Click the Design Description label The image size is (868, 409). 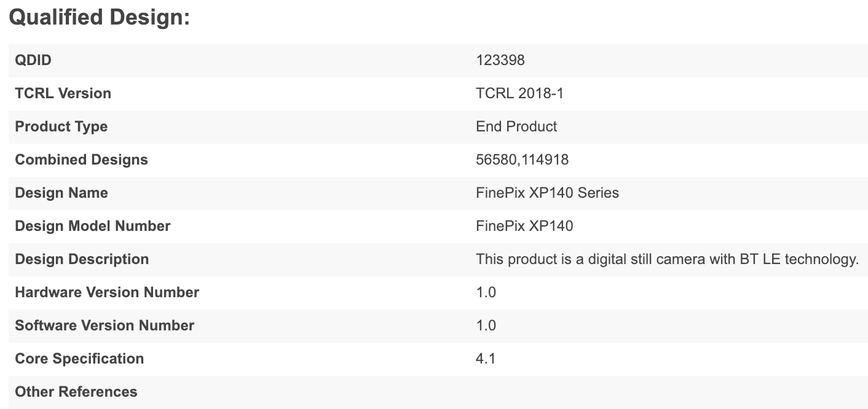coord(82,259)
